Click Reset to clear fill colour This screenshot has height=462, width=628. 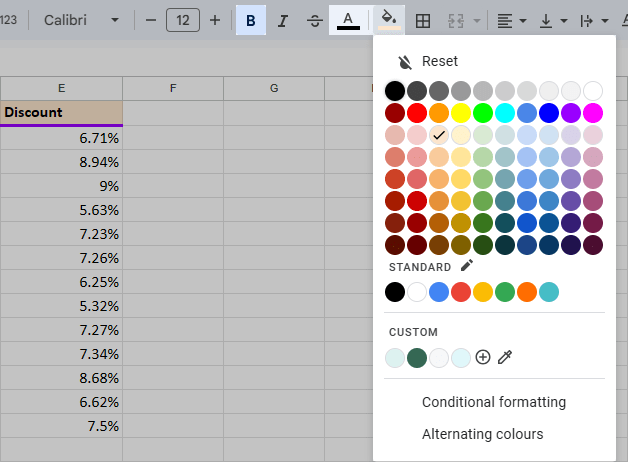[x=440, y=61]
